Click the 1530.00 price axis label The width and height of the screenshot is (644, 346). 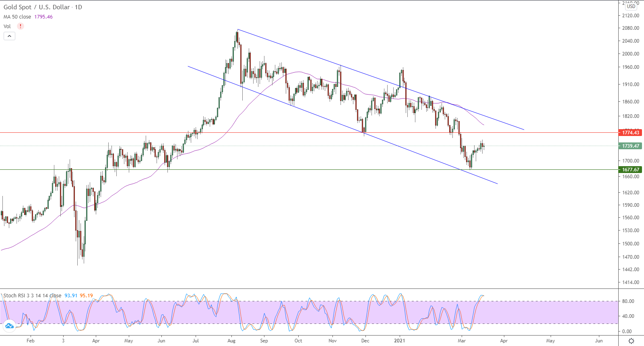tap(631, 231)
